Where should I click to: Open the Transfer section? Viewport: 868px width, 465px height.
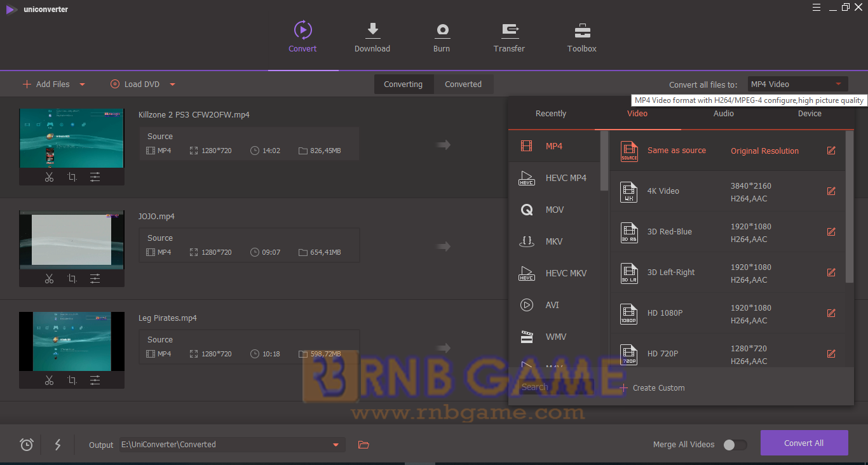click(x=509, y=37)
